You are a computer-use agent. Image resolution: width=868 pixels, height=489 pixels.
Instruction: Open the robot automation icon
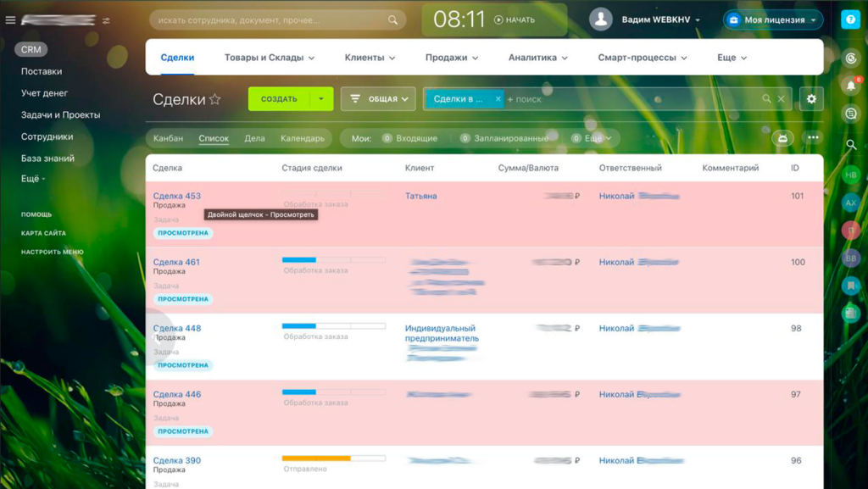[x=782, y=138]
